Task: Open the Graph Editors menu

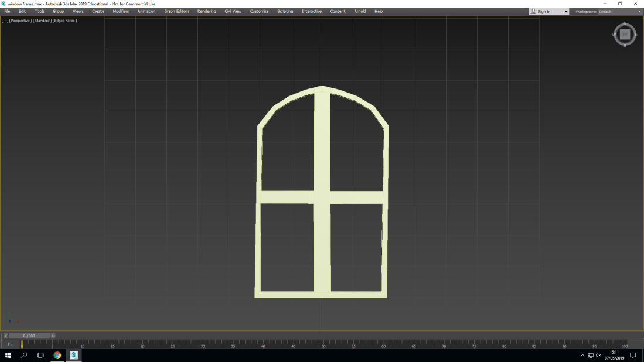Action: coord(176,11)
